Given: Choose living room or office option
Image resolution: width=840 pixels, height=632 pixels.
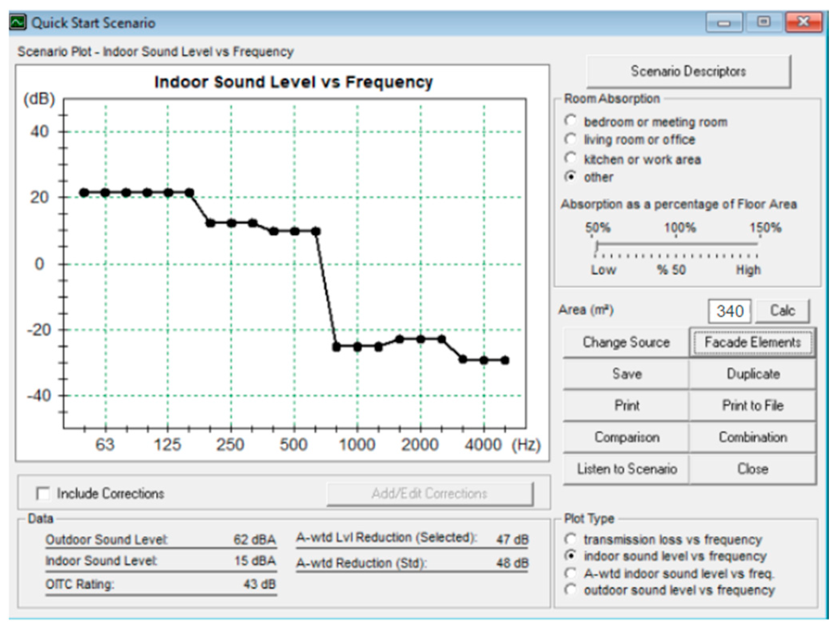Looking at the screenshot, I should pyautogui.click(x=570, y=139).
